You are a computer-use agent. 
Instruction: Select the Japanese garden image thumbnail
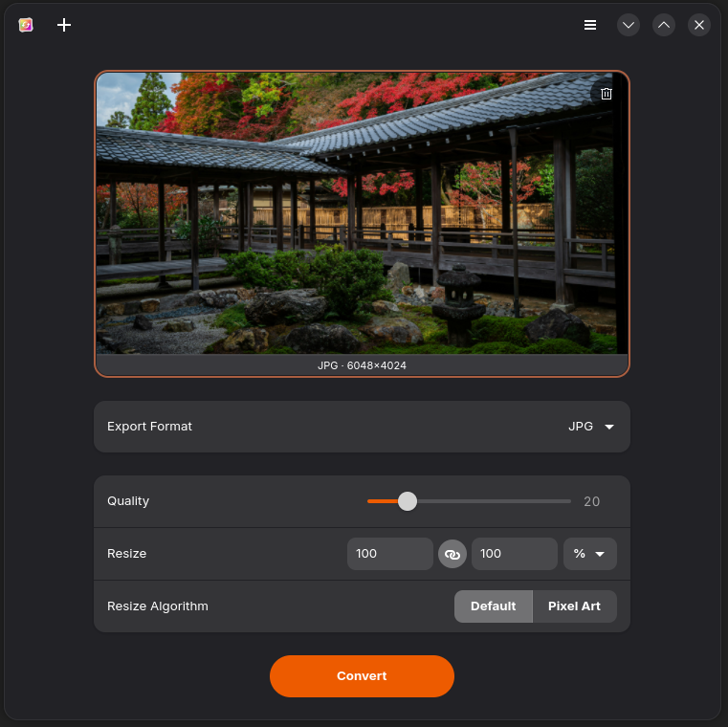pyautogui.click(x=362, y=212)
